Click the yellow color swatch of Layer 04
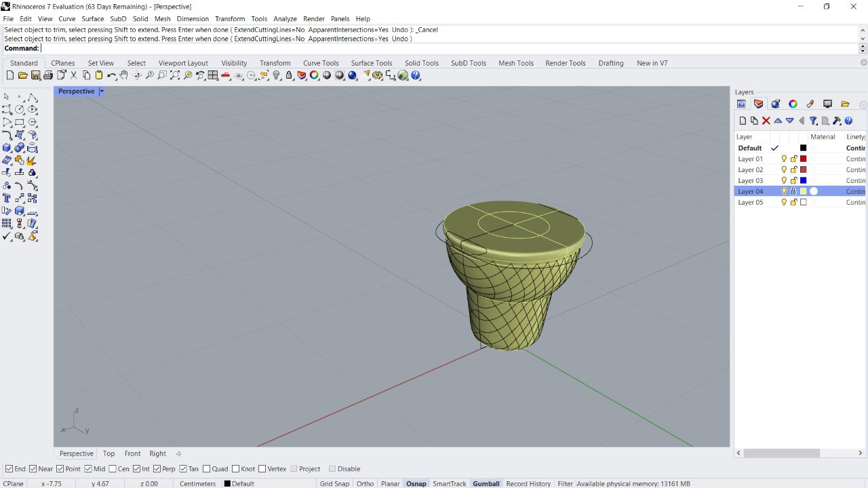The height and width of the screenshot is (488, 868). (804, 191)
